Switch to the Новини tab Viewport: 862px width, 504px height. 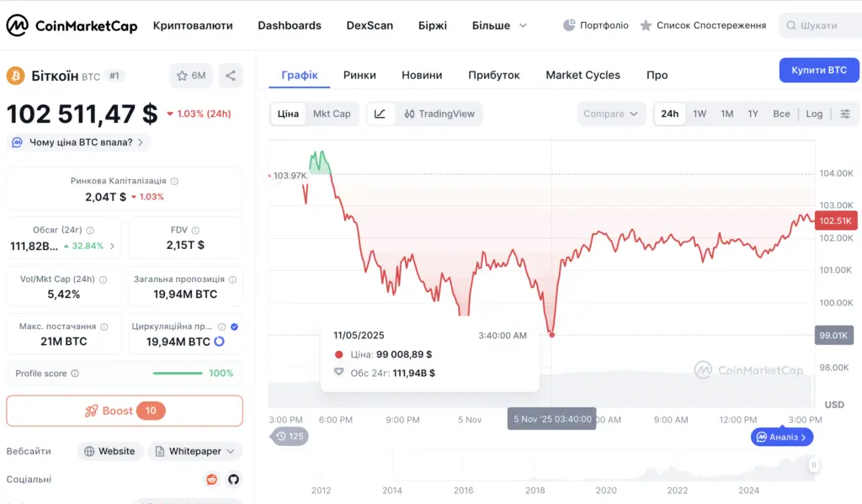pos(422,75)
